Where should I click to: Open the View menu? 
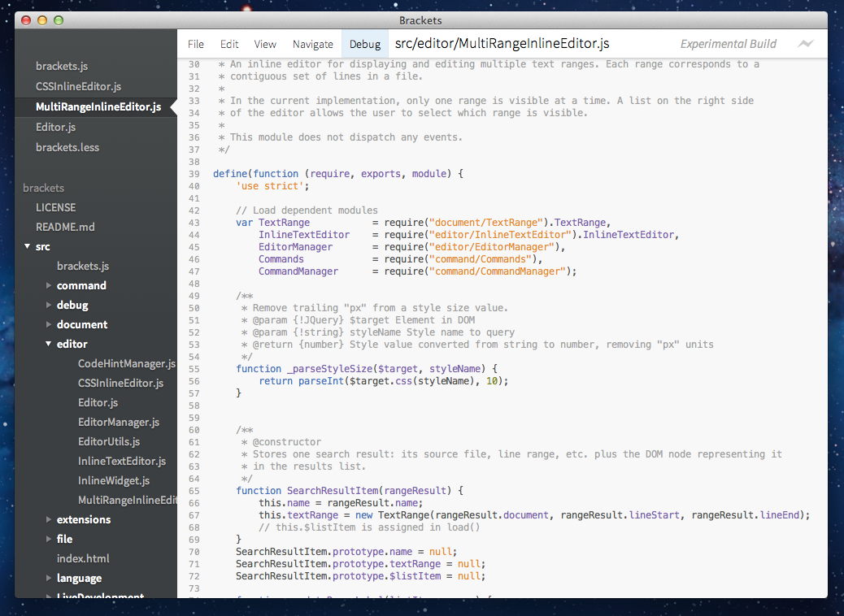pyautogui.click(x=265, y=44)
